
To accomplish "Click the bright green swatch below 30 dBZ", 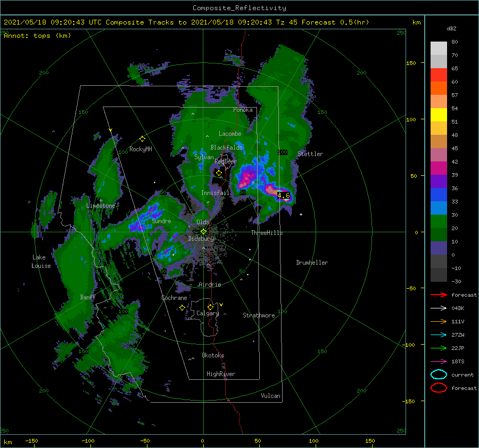I will tap(439, 222).
